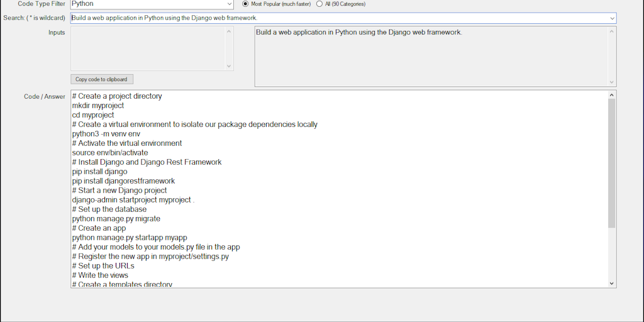
Task: Click the line 'pip install django'
Action: point(100,172)
